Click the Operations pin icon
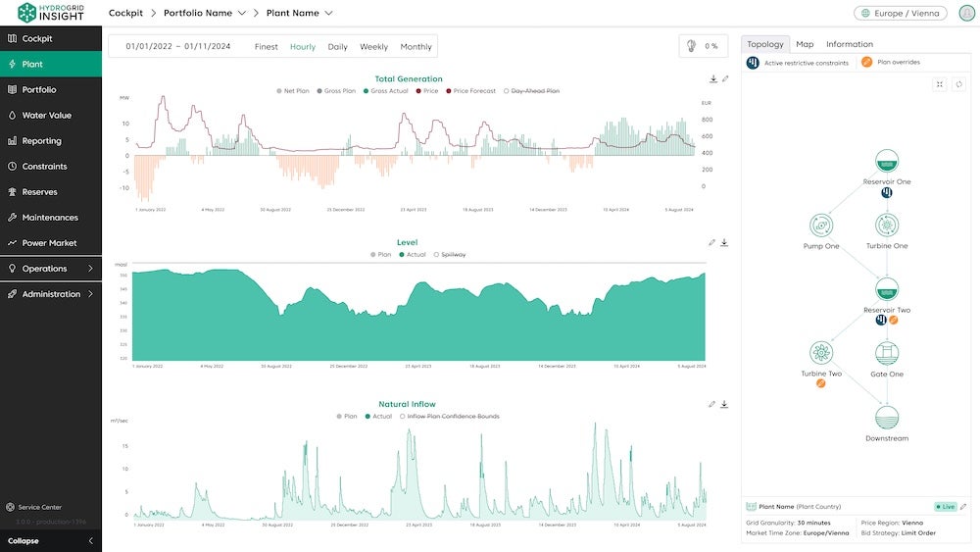980x552 pixels. [x=12, y=269]
